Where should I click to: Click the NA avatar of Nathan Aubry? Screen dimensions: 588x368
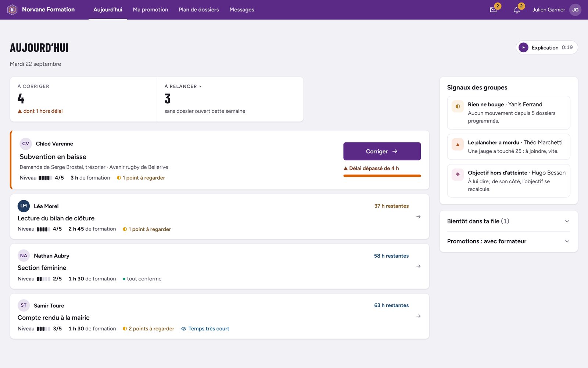coord(24,256)
